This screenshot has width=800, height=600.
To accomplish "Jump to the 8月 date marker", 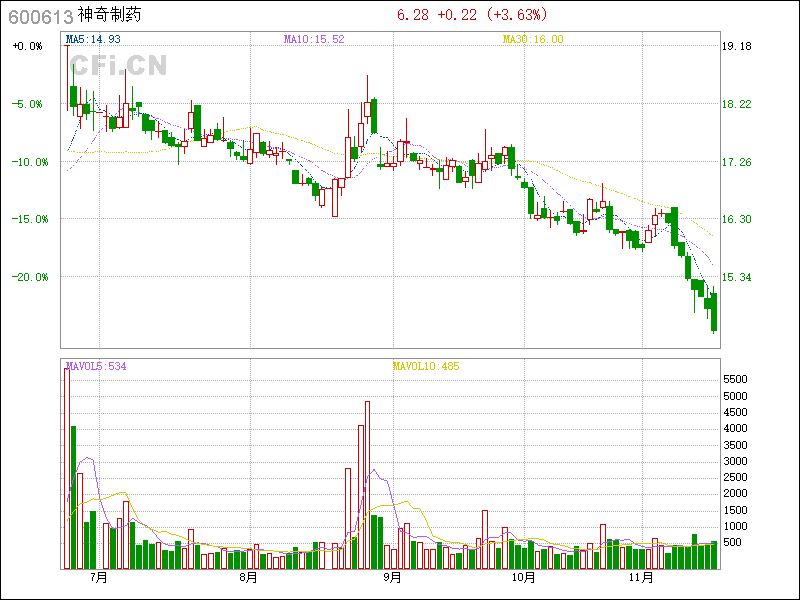I will point(248,578).
